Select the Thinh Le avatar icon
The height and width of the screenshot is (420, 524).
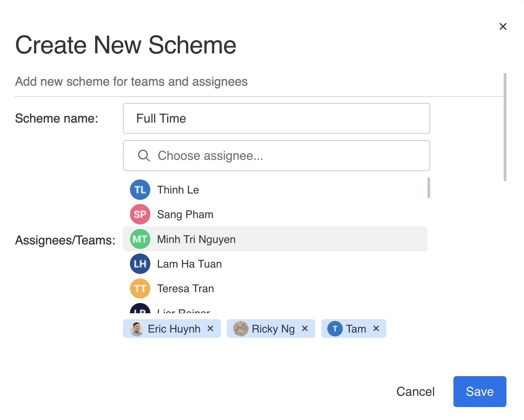[x=140, y=190]
